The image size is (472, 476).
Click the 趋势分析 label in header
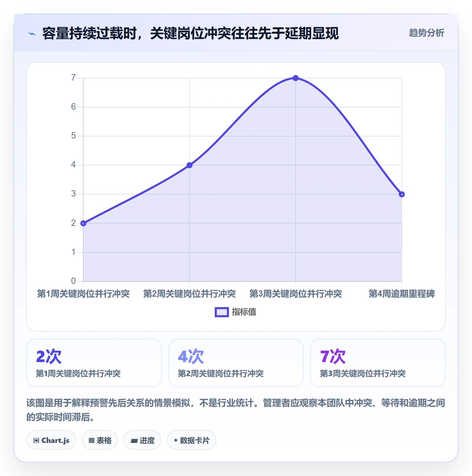pyautogui.click(x=426, y=33)
